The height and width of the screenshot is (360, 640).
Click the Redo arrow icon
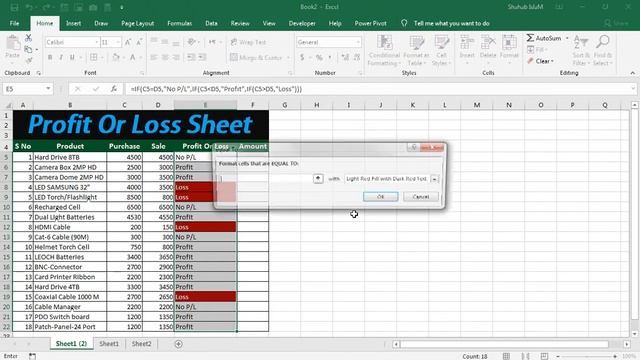pos(46,7)
